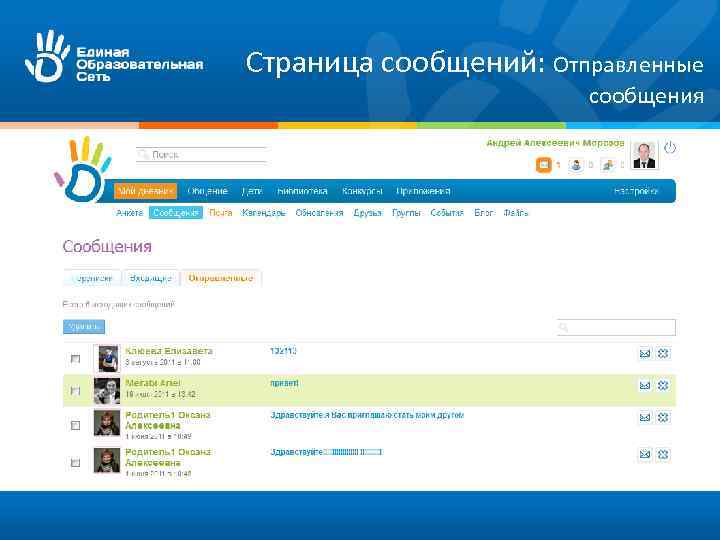Click the envelope icon in the last message row

click(645, 455)
